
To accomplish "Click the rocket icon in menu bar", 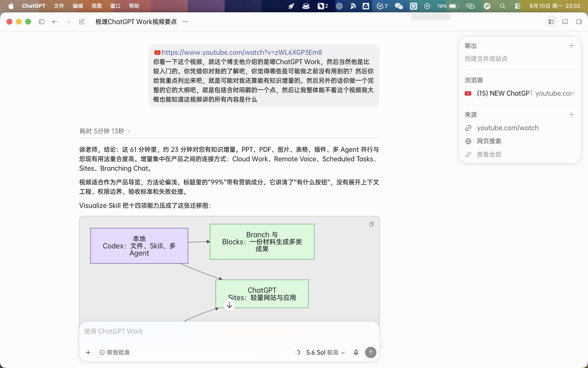I will click(x=291, y=6).
